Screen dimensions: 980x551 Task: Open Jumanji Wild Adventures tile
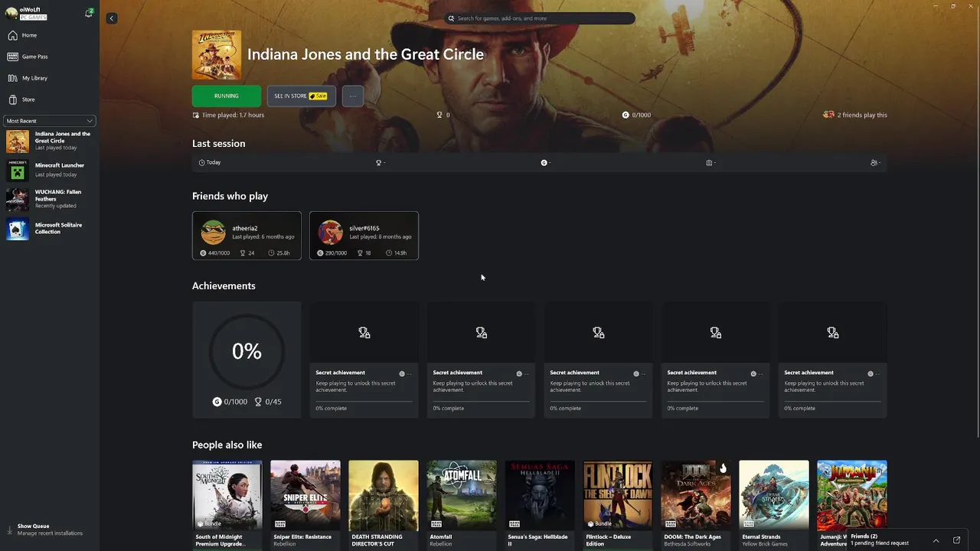point(852,496)
